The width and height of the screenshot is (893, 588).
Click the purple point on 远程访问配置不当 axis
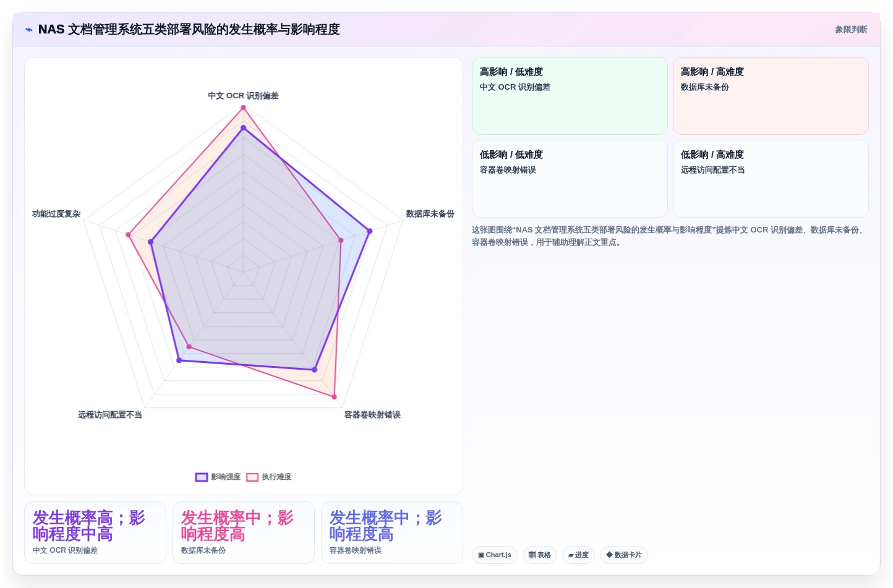coord(179,360)
